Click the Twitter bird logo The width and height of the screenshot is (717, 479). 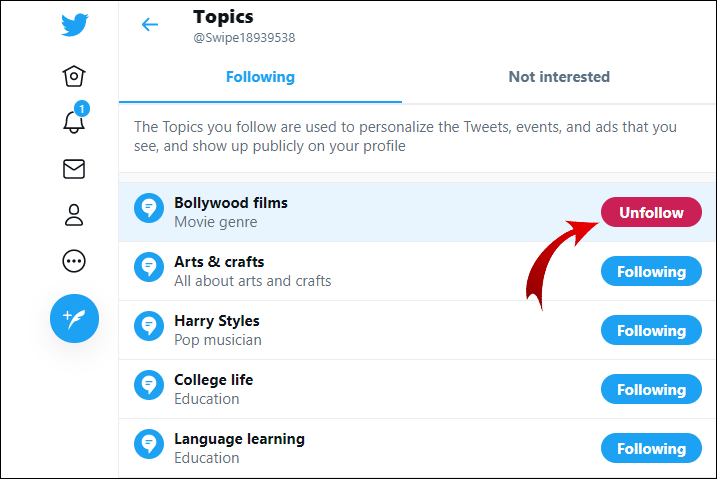pyautogui.click(x=74, y=25)
